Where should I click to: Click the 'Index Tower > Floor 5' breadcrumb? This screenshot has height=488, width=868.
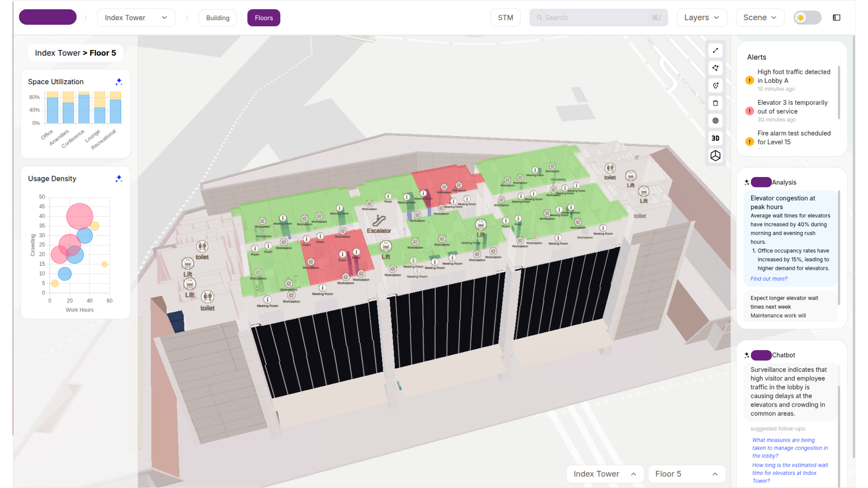pyautogui.click(x=76, y=53)
